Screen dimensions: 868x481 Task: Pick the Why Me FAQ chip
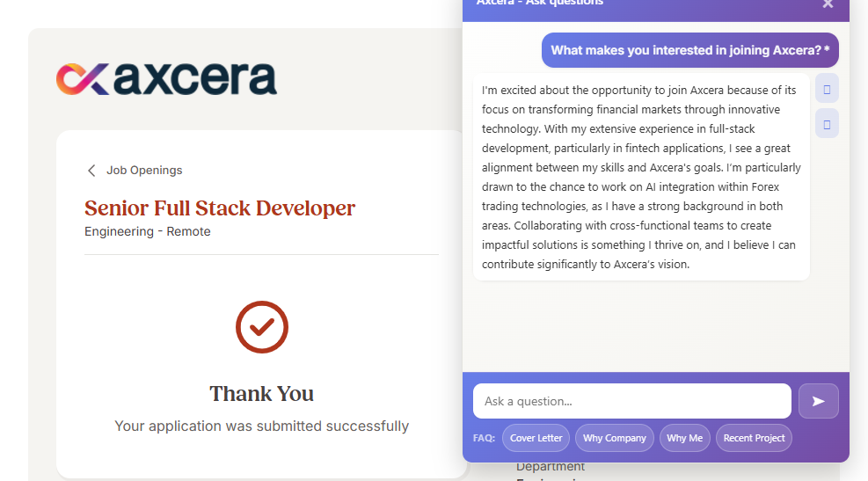(684, 438)
